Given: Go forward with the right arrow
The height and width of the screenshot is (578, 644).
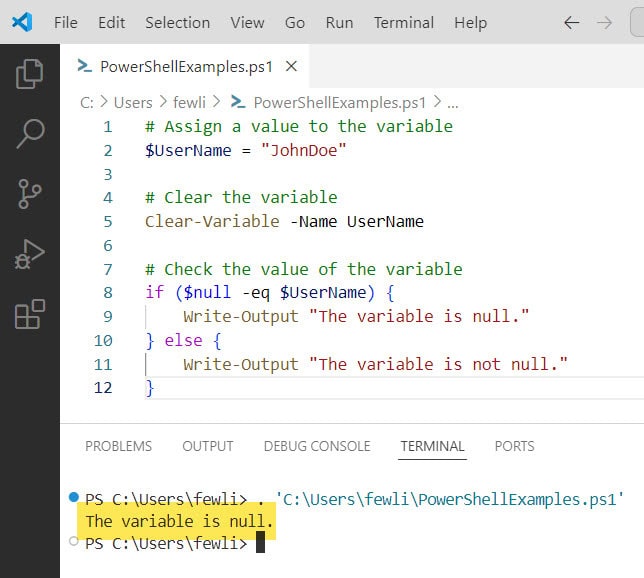Looking at the screenshot, I should coord(604,23).
